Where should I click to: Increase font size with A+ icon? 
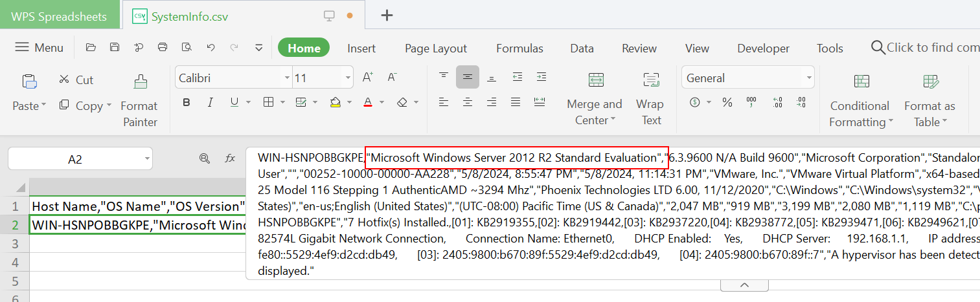367,78
